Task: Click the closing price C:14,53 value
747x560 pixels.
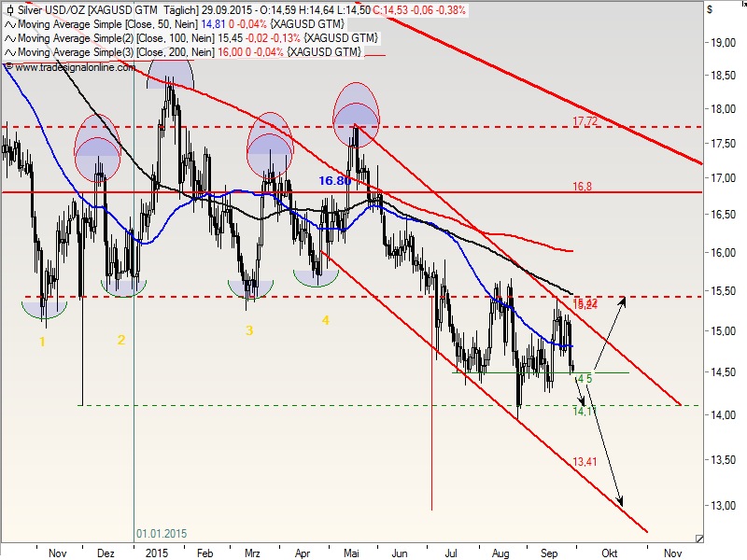Action: coord(389,10)
